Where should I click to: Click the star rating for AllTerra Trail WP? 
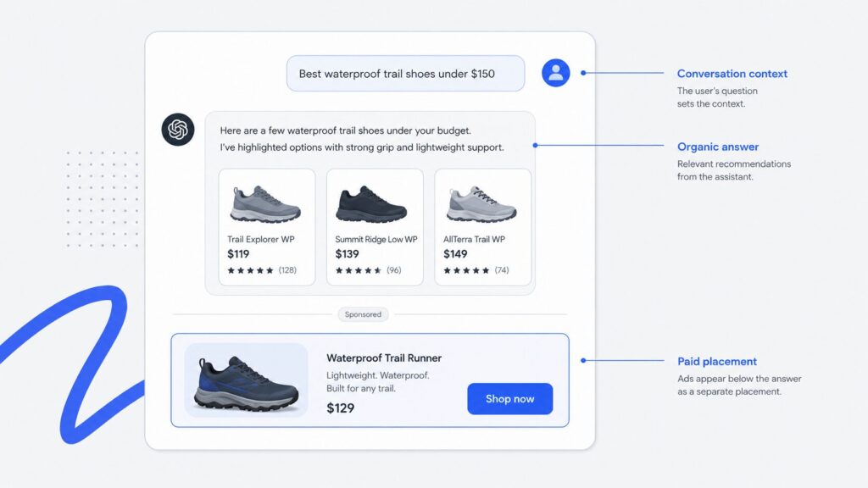(466, 270)
